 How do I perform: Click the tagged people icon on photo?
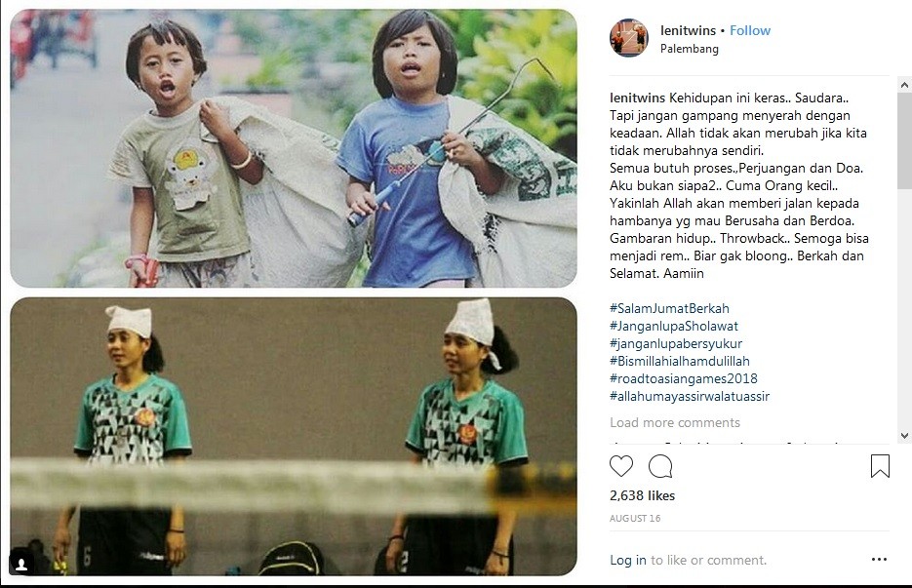point(21,565)
